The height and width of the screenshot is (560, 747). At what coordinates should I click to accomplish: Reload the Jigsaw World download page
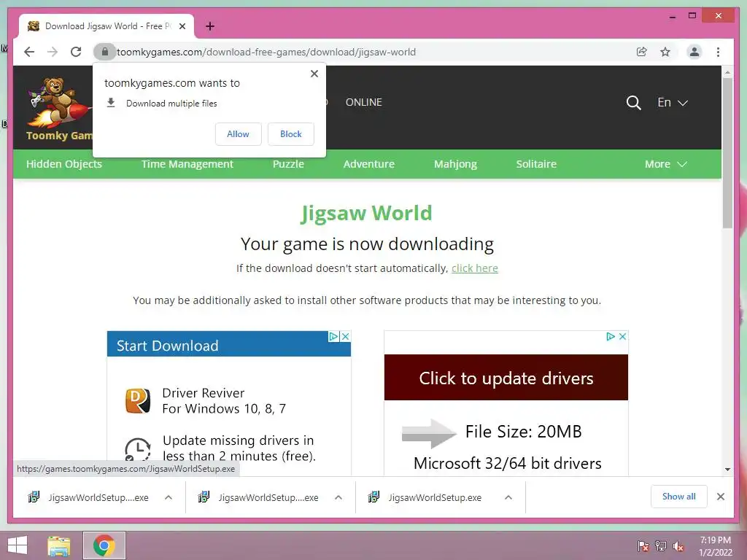[x=76, y=52]
